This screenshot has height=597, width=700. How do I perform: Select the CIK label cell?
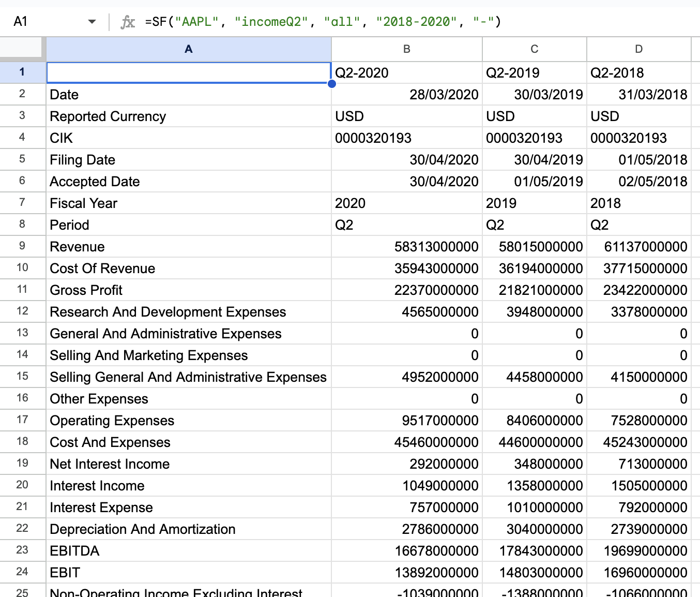tap(189, 138)
